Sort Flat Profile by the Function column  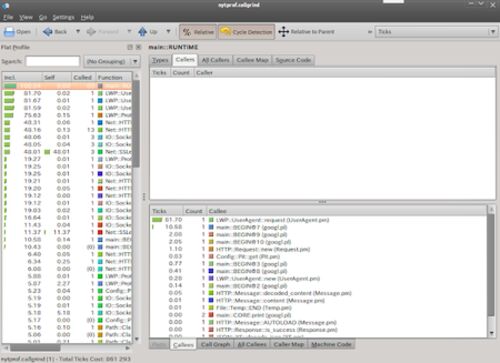[x=114, y=77]
